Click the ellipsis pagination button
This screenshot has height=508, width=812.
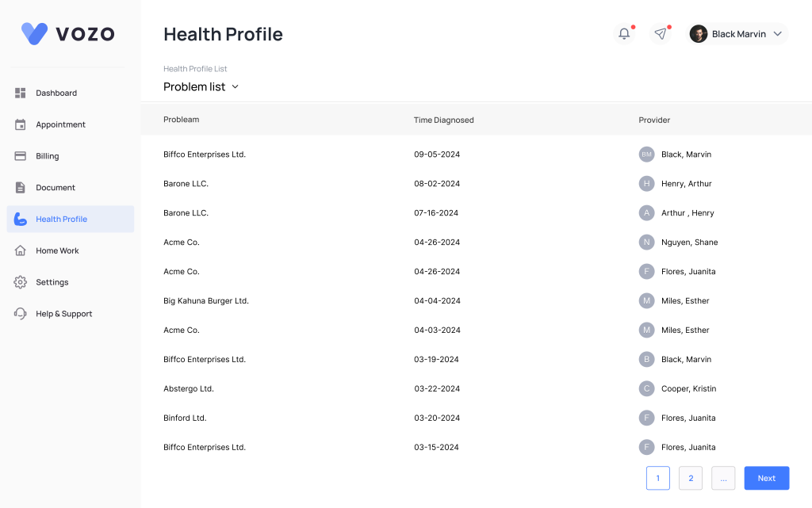[723, 478]
